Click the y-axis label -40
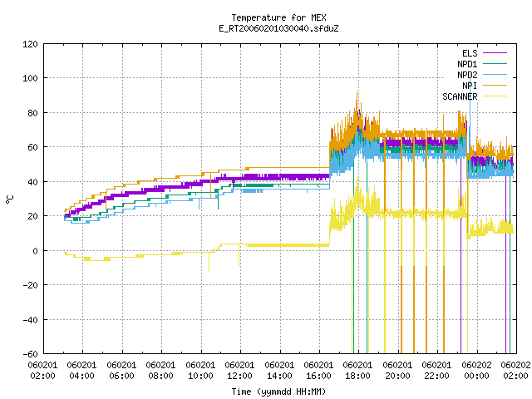This screenshot has height=399, width=532. 30,319
